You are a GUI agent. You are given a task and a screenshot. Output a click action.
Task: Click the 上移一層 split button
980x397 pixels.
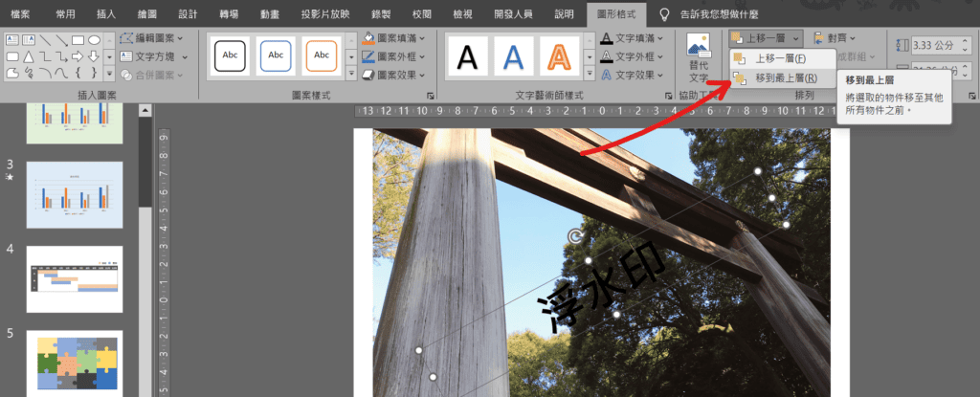click(x=767, y=38)
